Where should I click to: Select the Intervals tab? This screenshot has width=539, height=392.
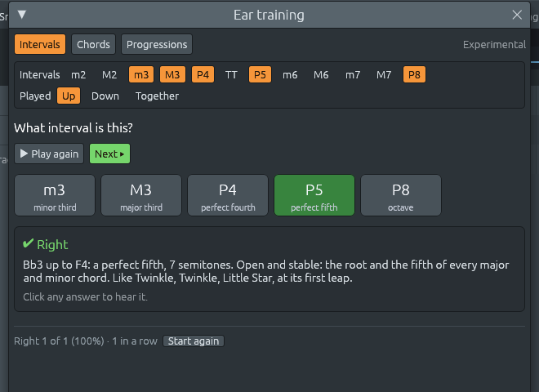(40, 44)
